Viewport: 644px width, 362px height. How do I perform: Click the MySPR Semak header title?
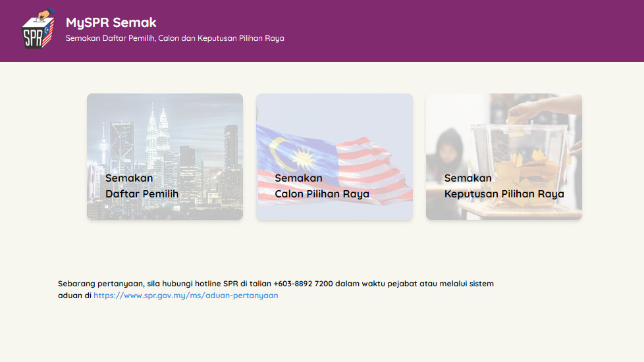(x=111, y=22)
